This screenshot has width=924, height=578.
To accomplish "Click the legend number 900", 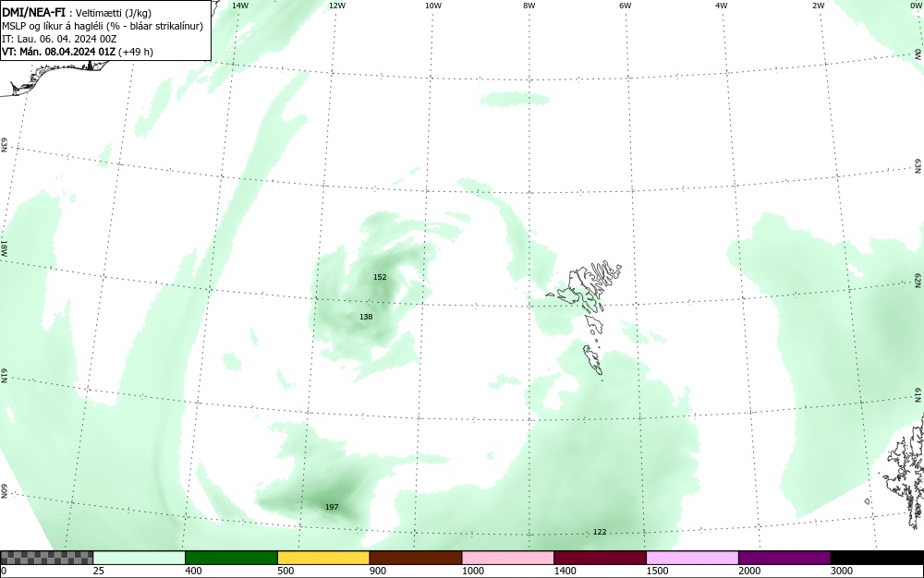I will pyautogui.click(x=378, y=571).
